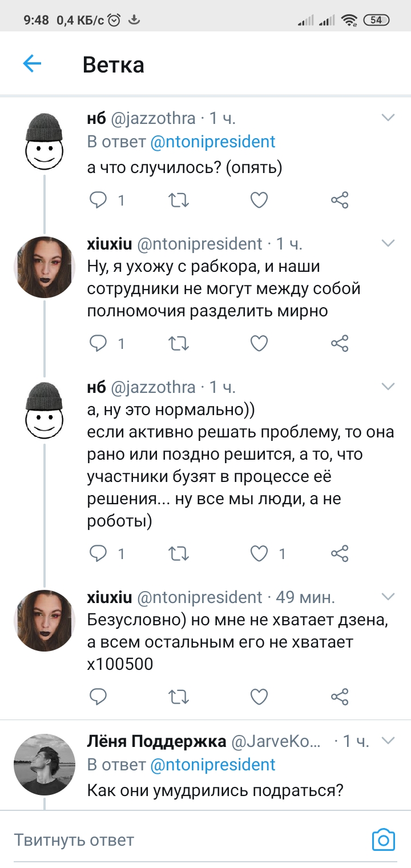Retweet xiuxiu's tweet about leaving рабкор
The image size is (411, 868).
click(179, 343)
